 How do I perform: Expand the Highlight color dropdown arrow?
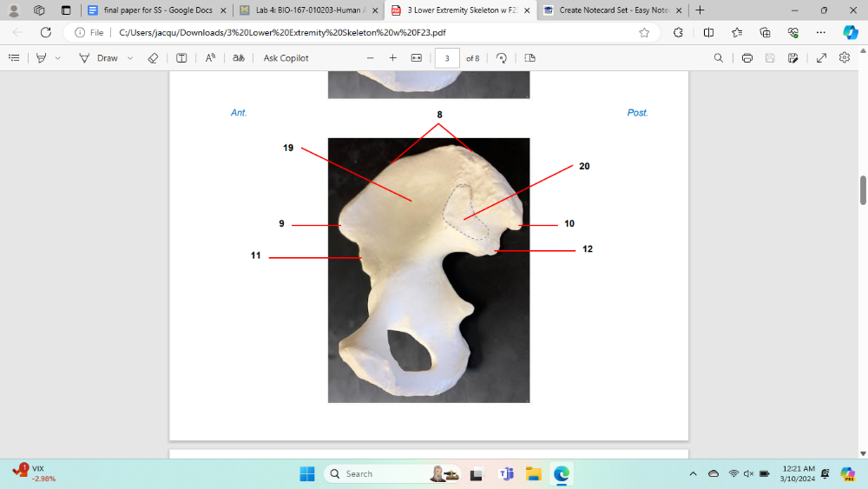point(58,58)
